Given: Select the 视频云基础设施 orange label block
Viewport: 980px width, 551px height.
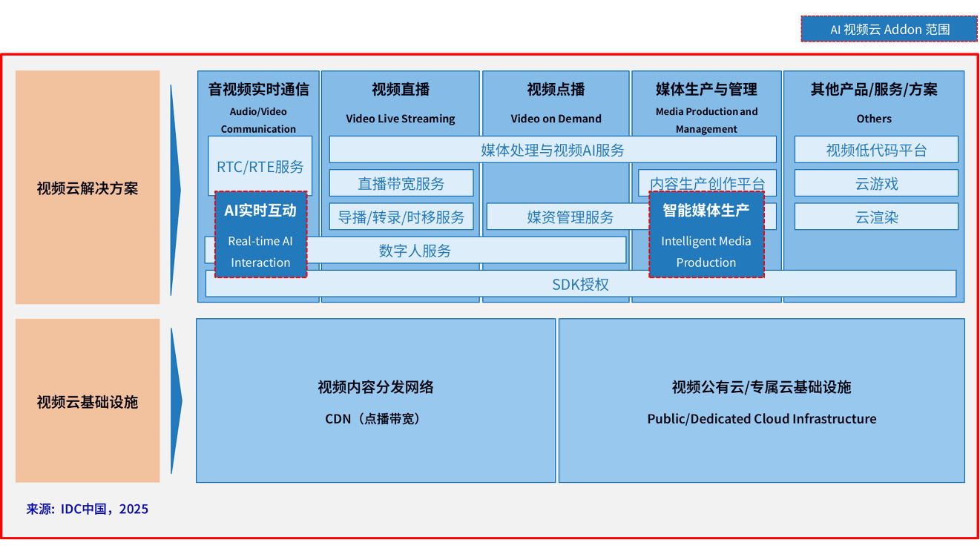Looking at the screenshot, I should (x=88, y=401).
